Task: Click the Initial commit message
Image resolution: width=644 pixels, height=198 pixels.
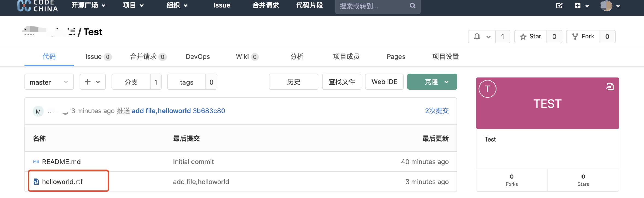Action: (193, 162)
